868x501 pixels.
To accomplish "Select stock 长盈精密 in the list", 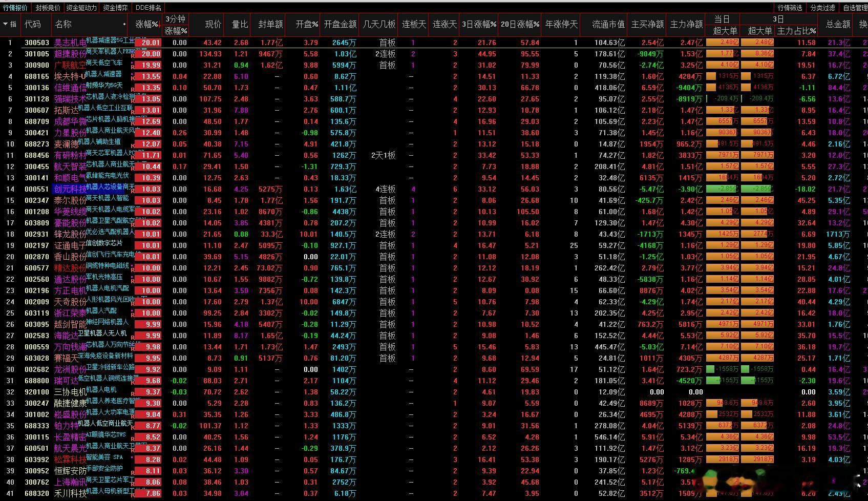I will pyautogui.click(x=70, y=437).
